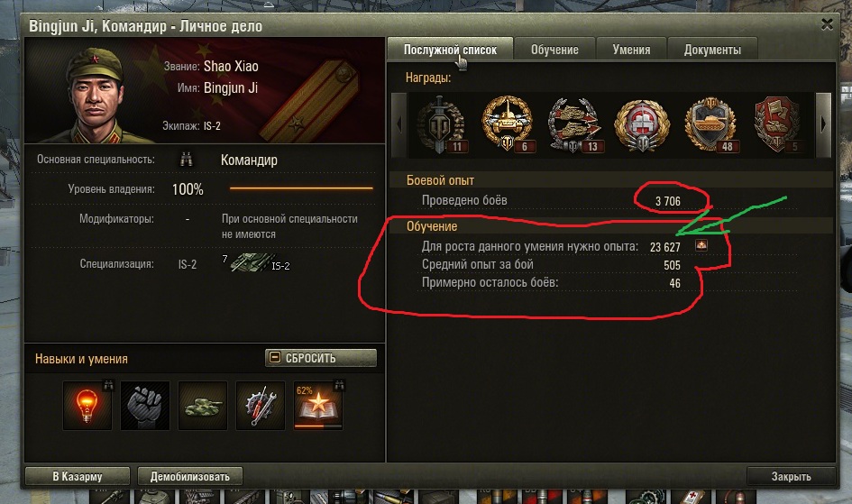This screenshot has width=852, height=504.
Task: Open the Умения tab
Action: [631, 50]
